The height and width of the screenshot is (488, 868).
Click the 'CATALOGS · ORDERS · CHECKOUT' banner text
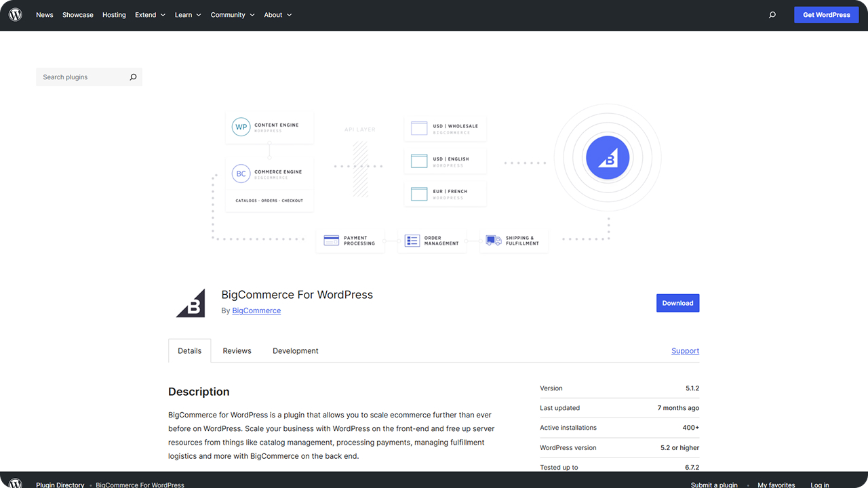[269, 201]
